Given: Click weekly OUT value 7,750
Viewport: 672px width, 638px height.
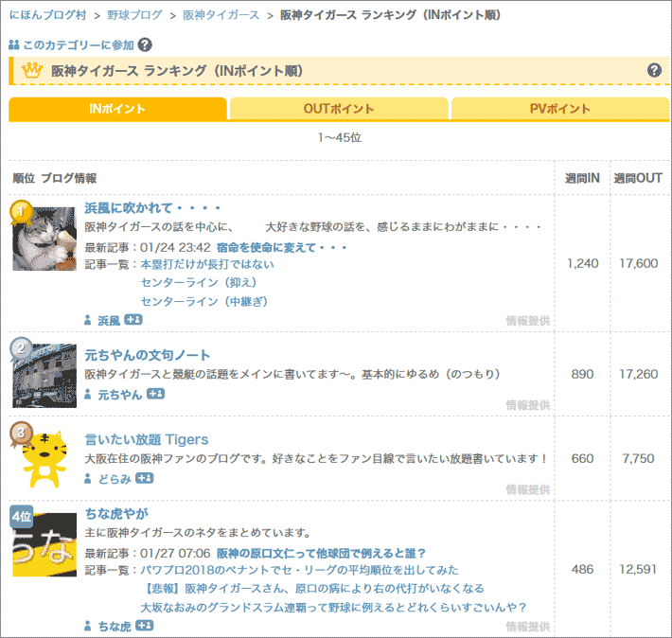Looking at the screenshot, I should point(639,458).
